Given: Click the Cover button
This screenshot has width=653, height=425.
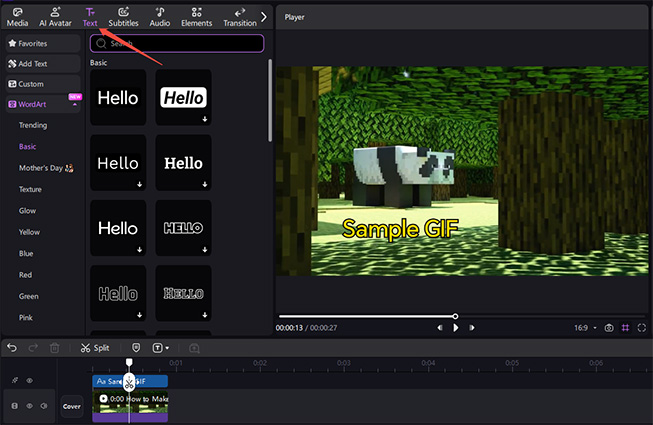Looking at the screenshot, I should point(72,406).
